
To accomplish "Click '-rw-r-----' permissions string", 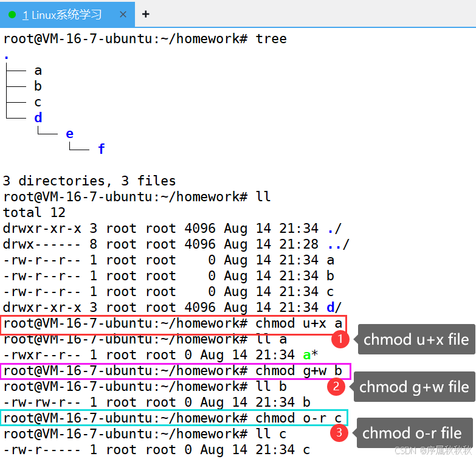I will (x=42, y=450).
